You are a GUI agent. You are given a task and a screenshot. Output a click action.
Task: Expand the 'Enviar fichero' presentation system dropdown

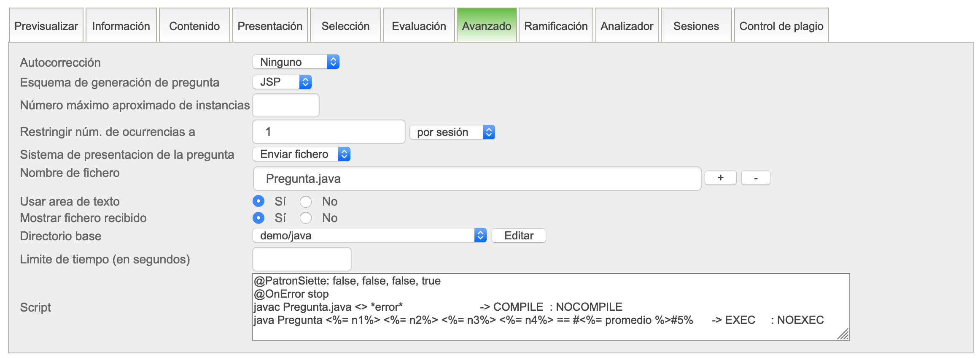[x=301, y=154]
